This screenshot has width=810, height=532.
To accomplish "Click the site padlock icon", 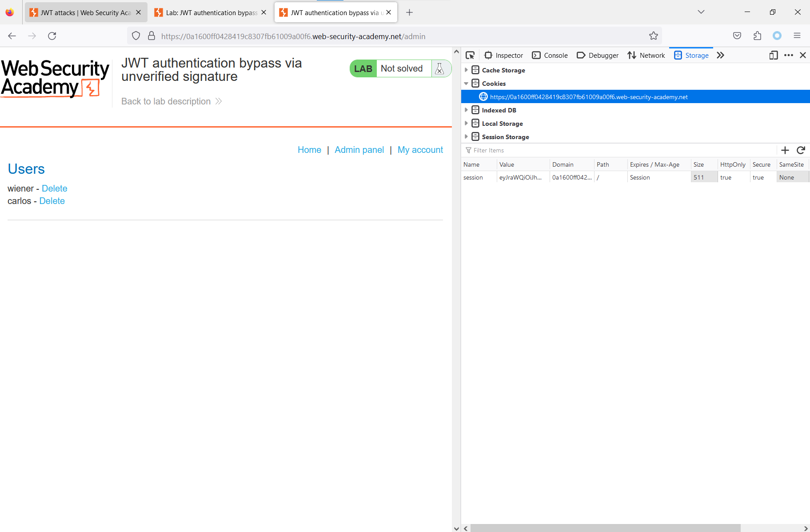I will pos(152,36).
